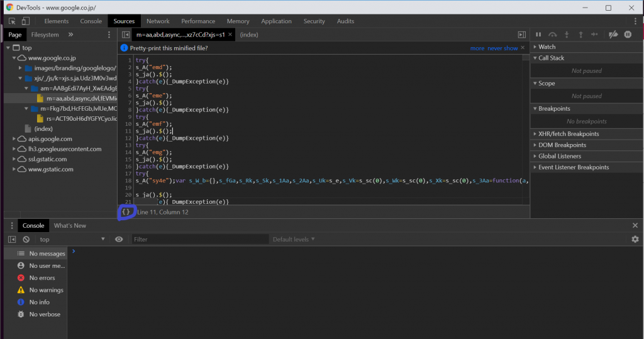Open the DevTools customize three-dot menu
Screen dimensions: 644x339
coord(635,21)
